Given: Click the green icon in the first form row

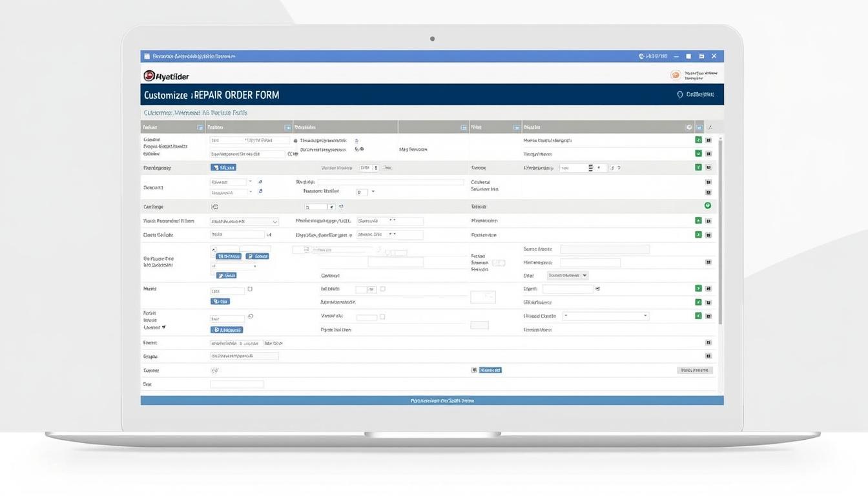Looking at the screenshot, I should (698, 139).
